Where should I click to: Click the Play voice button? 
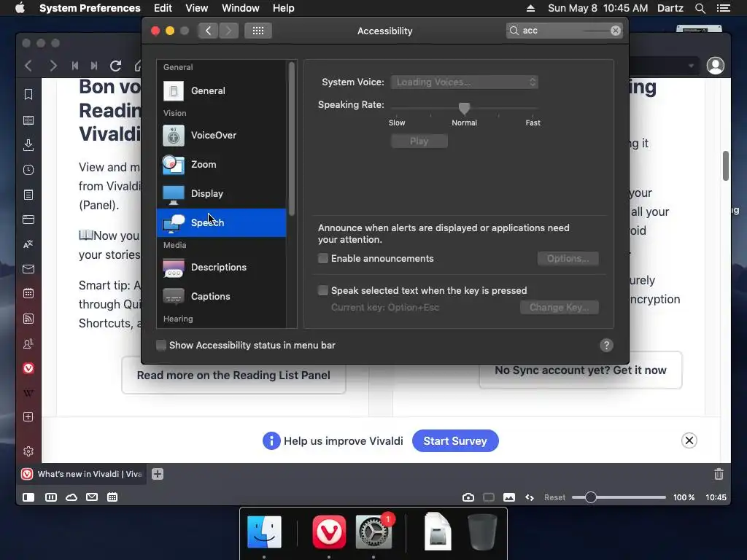point(419,141)
